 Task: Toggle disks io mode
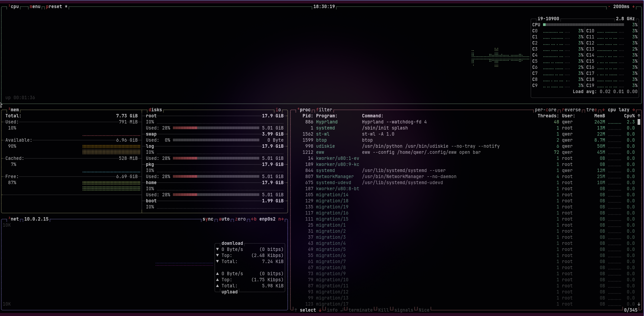click(278, 110)
